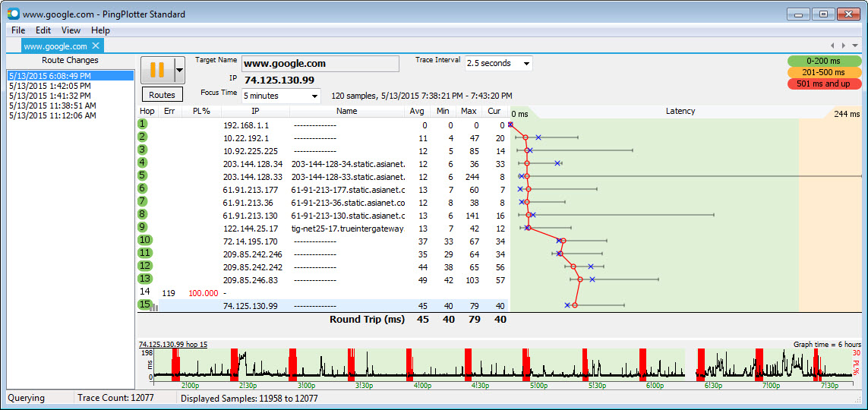The height and width of the screenshot is (410, 868).
Task: Click the hop 13 green circle icon
Action: click(x=145, y=279)
